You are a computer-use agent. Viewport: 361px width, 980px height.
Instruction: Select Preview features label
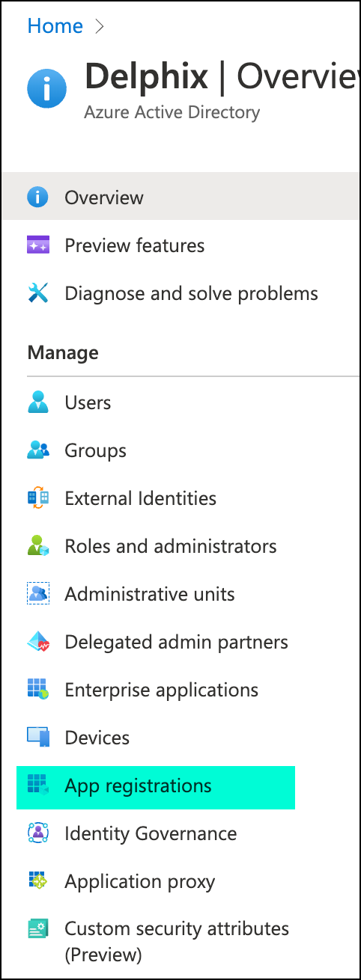point(135,245)
